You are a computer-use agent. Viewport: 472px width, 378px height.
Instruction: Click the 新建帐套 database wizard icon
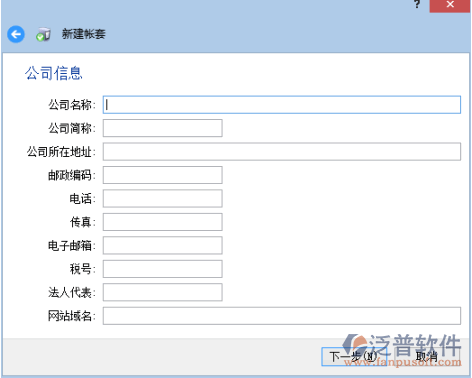43,34
